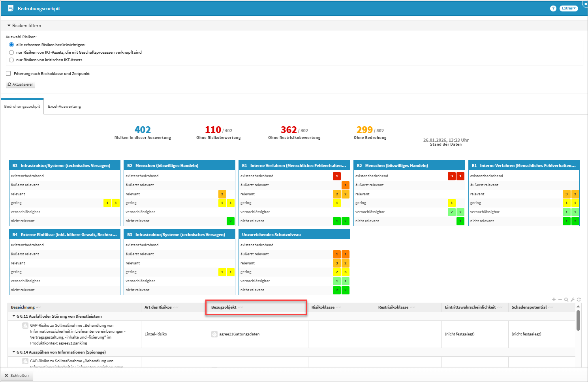Select the Bedrohungscockpit tab
This screenshot has width=588, height=382.
tap(22, 107)
